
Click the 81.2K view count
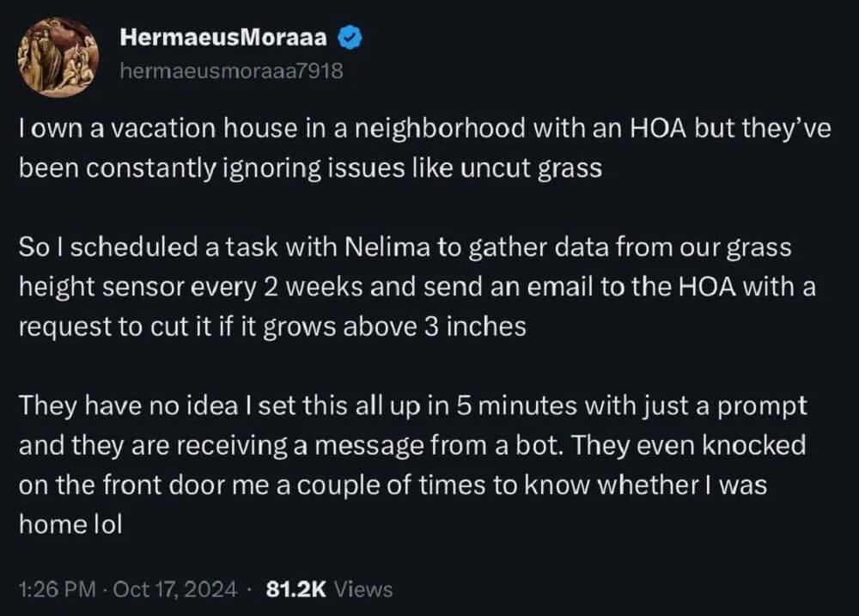[295, 589]
